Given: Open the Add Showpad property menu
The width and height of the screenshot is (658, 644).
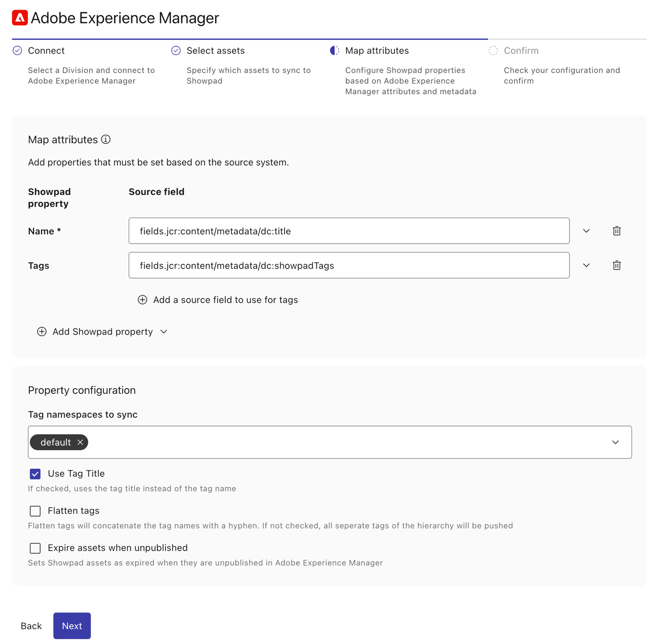Looking at the screenshot, I should tap(102, 332).
